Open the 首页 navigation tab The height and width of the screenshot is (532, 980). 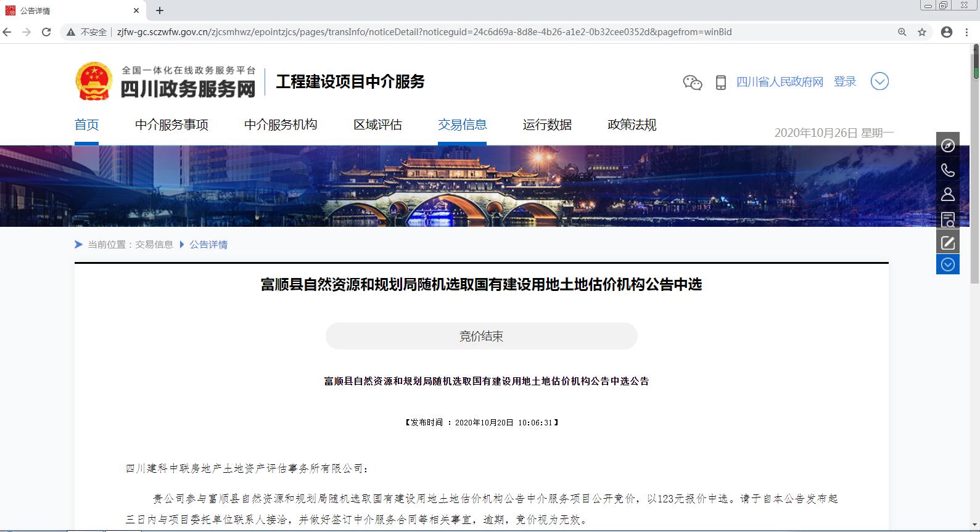(x=86, y=125)
